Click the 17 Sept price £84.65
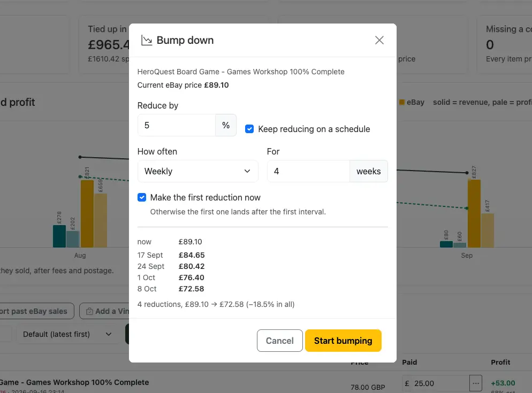Screen dimensions: 532x393 [192, 255]
